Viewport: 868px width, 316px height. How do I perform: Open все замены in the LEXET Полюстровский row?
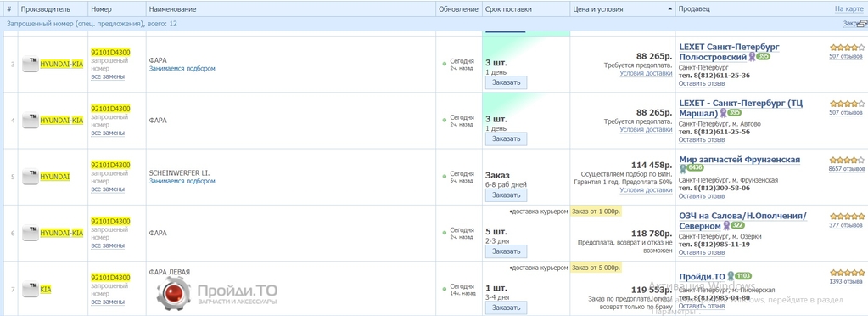coord(108,76)
